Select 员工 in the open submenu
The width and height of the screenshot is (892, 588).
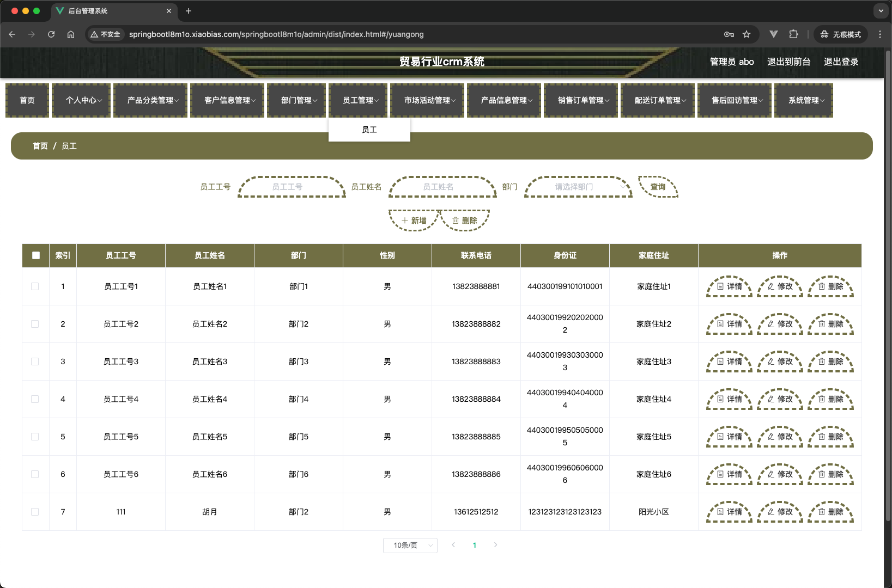(369, 130)
